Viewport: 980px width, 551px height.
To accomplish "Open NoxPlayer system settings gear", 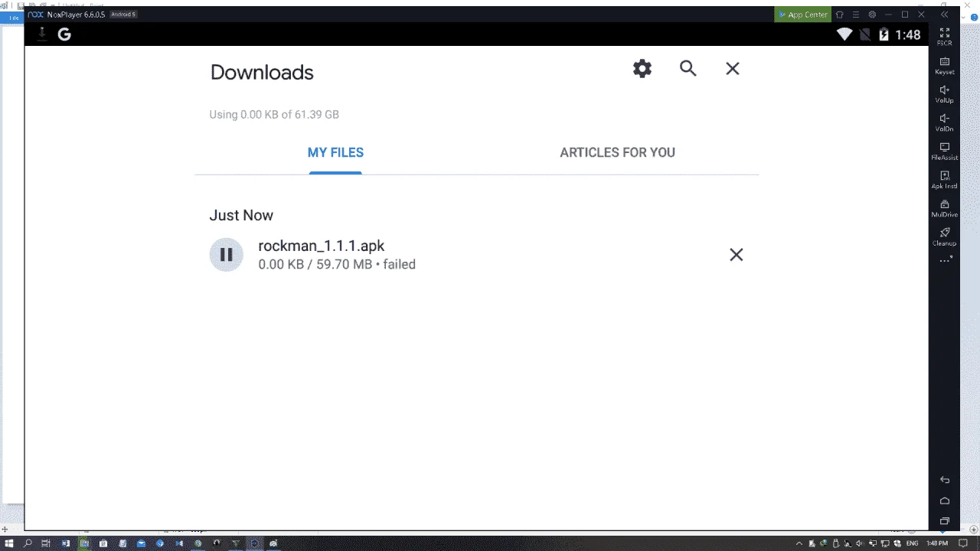I will pyautogui.click(x=872, y=15).
